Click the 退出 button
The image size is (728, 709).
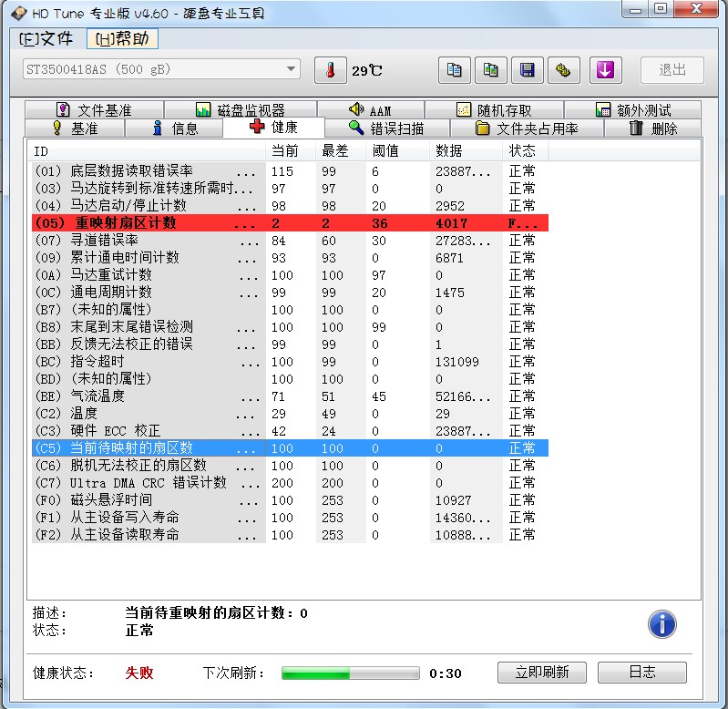point(672,70)
